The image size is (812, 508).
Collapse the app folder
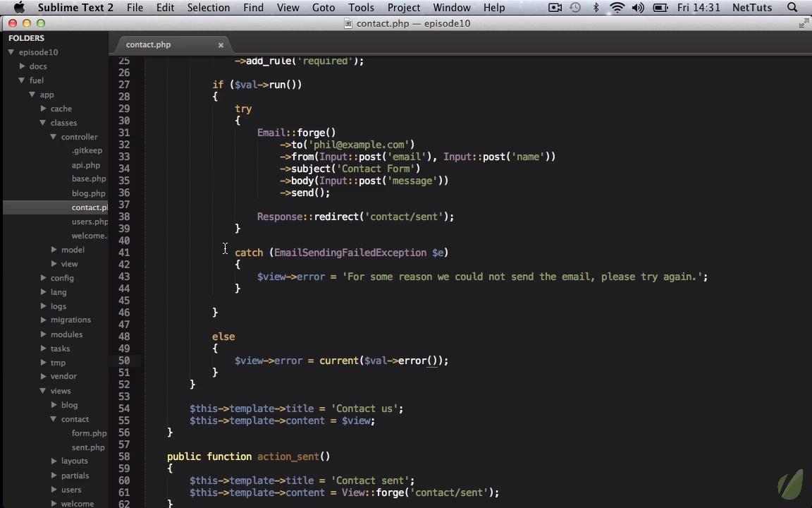point(32,95)
